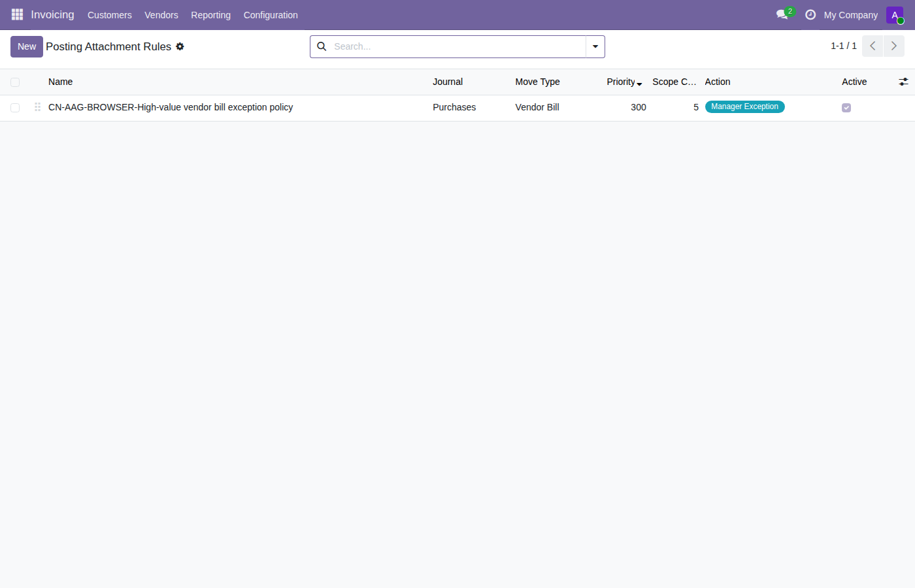Sort by the Action column header
The height and width of the screenshot is (588, 915).
[718, 82]
